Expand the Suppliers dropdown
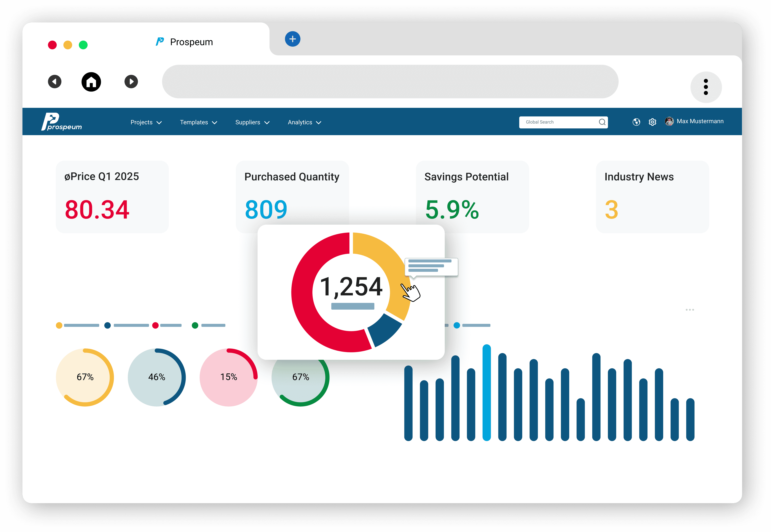The image size is (771, 532). click(x=252, y=122)
